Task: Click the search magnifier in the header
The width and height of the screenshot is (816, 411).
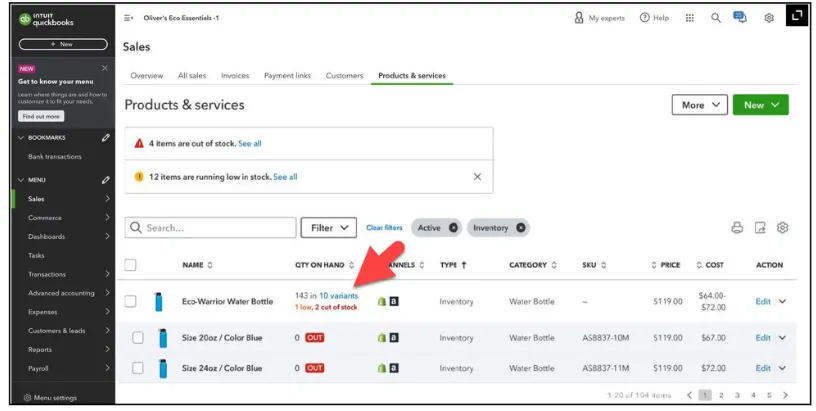Action: pyautogui.click(x=716, y=18)
